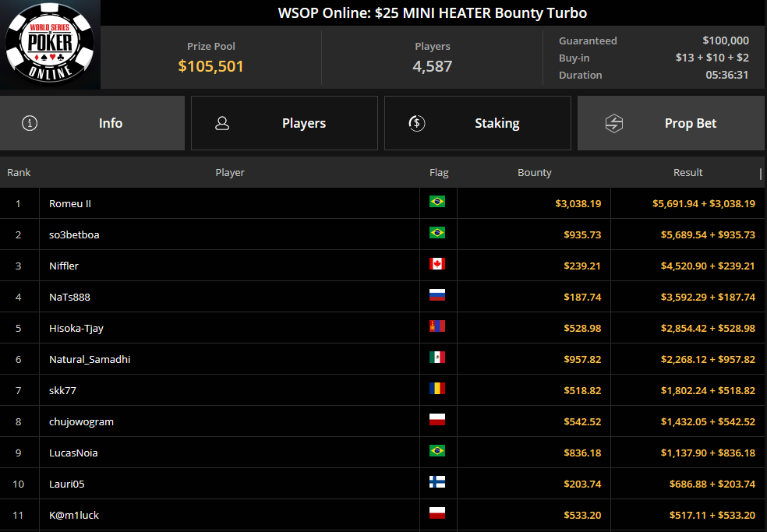Click Canada flag for Niffler
The width and height of the screenshot is (767, 532).
pyautogui.click(x=437, y=264)
